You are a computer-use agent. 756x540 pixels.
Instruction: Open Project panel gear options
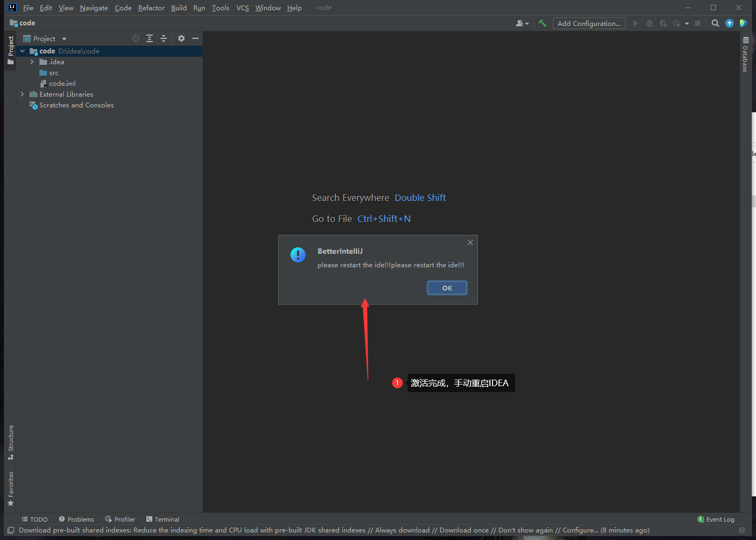click(181, 38)
